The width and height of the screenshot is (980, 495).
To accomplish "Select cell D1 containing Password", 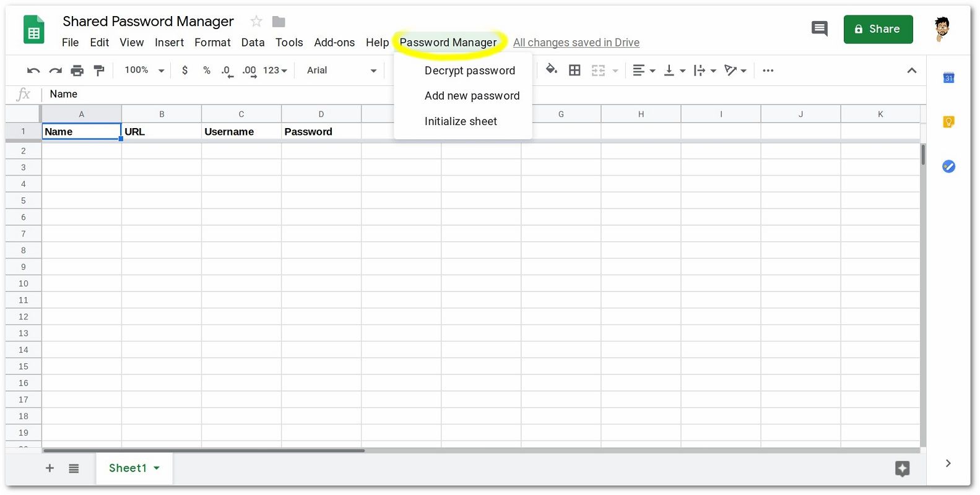I will click(321, 131).
